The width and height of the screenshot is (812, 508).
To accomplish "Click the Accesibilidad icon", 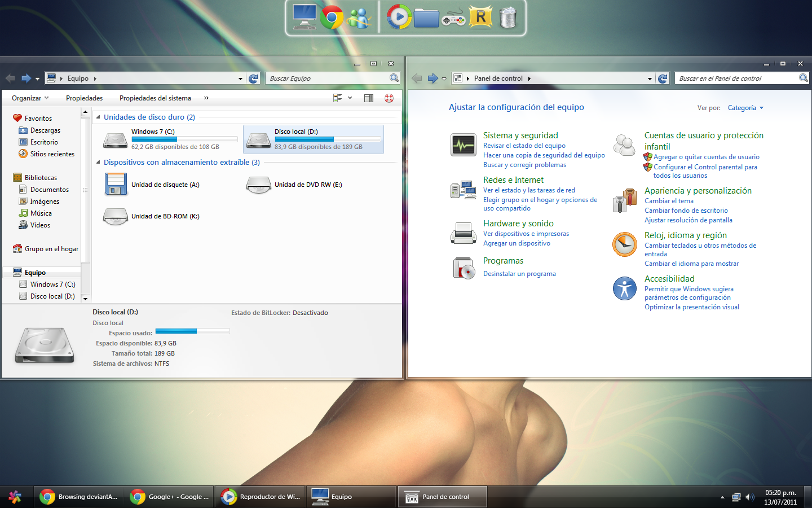I will 625,288.
